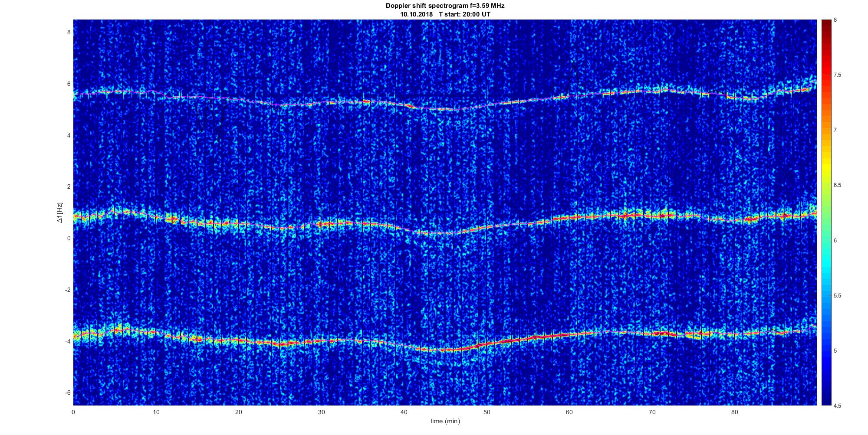Click the x-axis tick label 50
This screenshot has width=868, height=435.
click(487, 412)
